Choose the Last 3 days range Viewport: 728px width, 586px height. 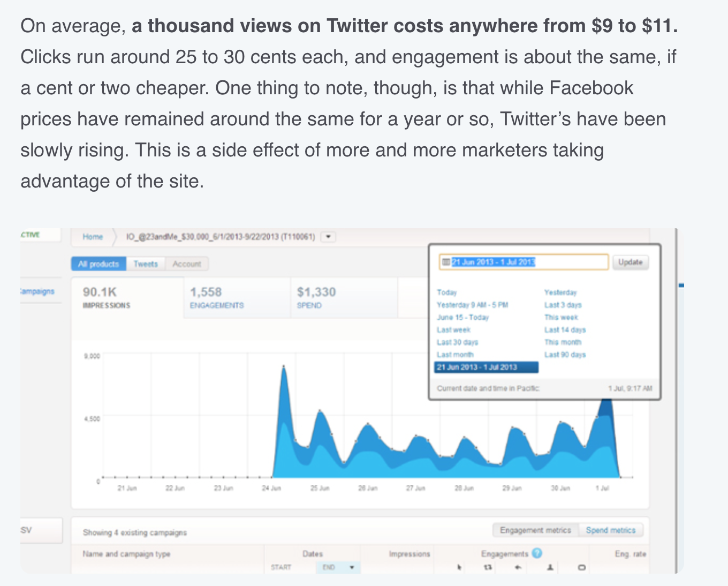563,305
